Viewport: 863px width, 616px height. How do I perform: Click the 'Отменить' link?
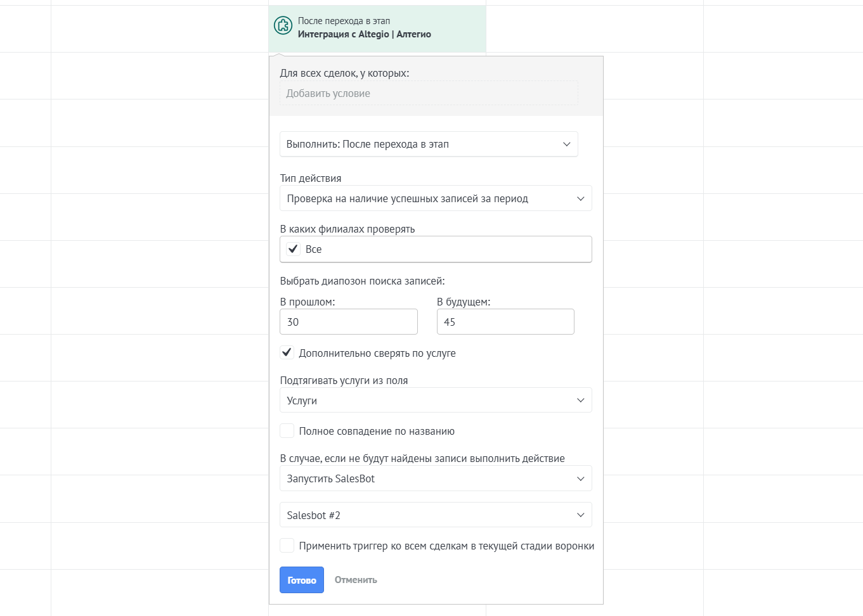pyautogui.click(x=356, y=580)
